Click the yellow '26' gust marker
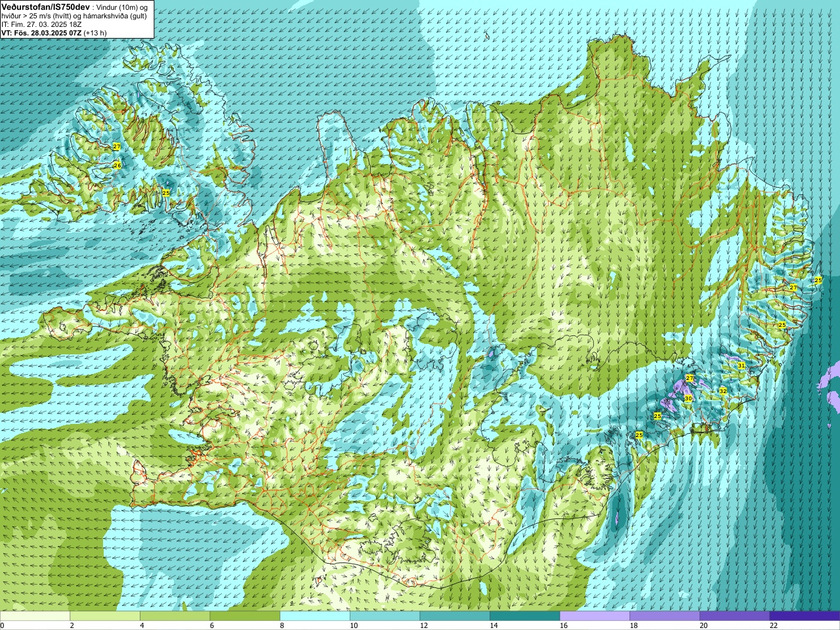Image resolution: width=840 pixels, height=630 pixels. coord(117,165)
